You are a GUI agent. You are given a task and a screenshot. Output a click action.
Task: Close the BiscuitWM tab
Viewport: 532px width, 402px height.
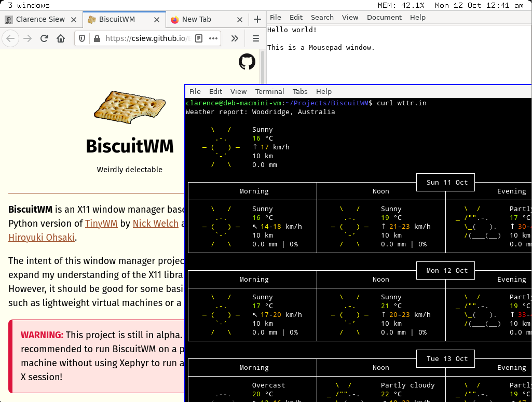pyautogui.click(x=157, y=20)
